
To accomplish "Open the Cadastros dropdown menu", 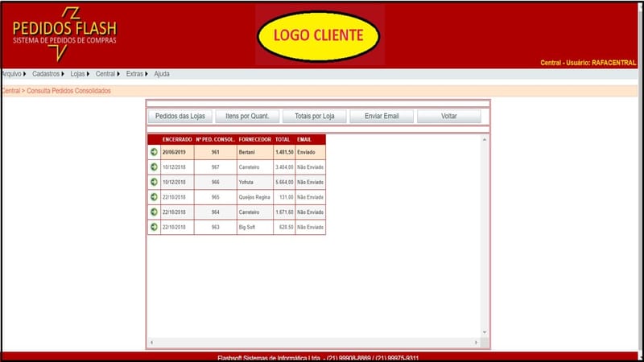I will point(47,74).
